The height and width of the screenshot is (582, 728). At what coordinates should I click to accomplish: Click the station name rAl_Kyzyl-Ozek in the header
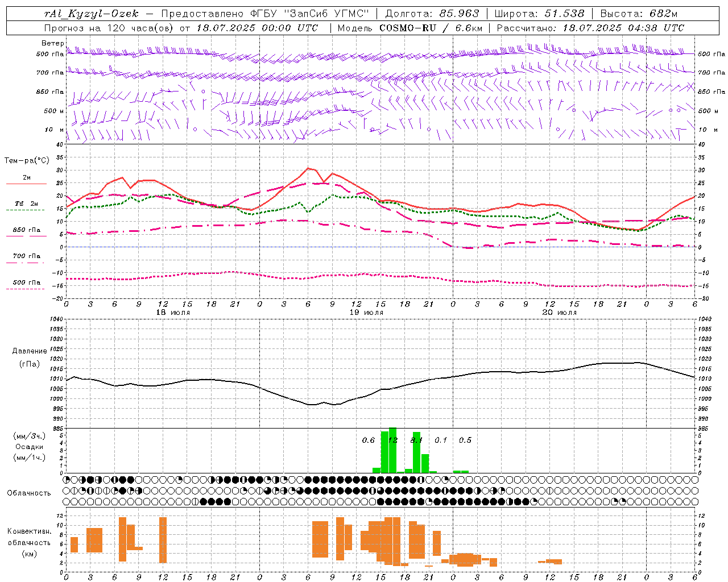[91, 14]
